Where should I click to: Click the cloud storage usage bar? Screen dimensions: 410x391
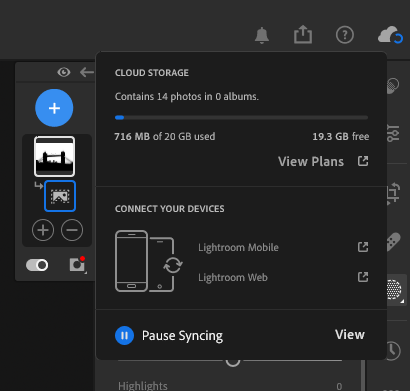(x=241, y=117)
